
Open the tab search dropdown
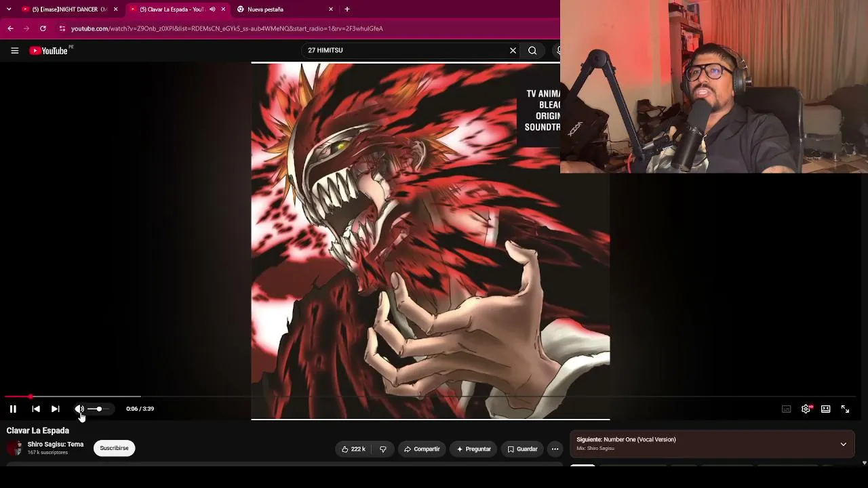click(x=9, y=9)
